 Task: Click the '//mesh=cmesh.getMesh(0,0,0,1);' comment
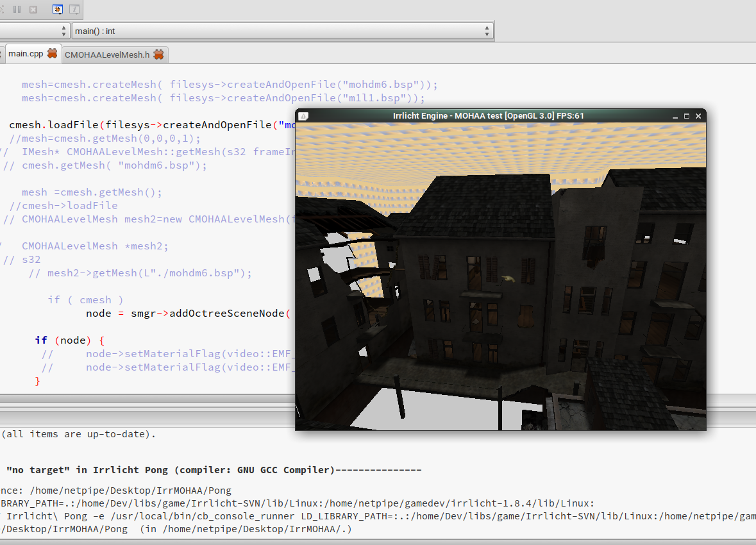coord(105,138)
